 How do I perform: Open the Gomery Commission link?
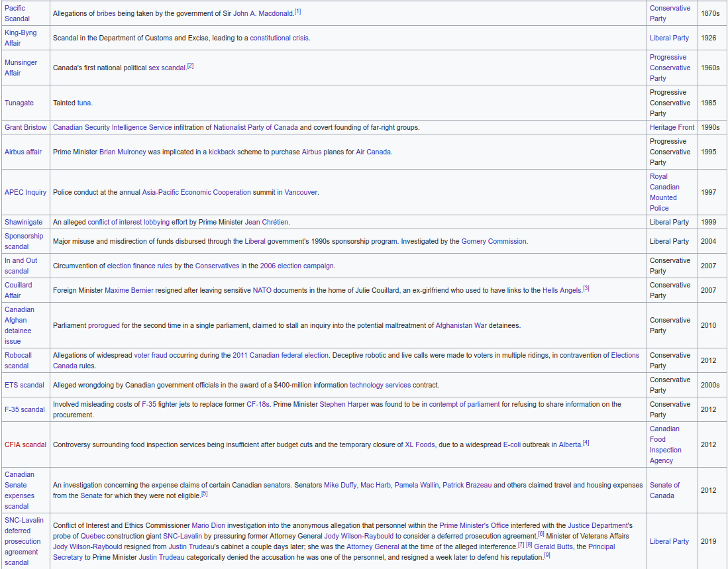tap(494, 242)
